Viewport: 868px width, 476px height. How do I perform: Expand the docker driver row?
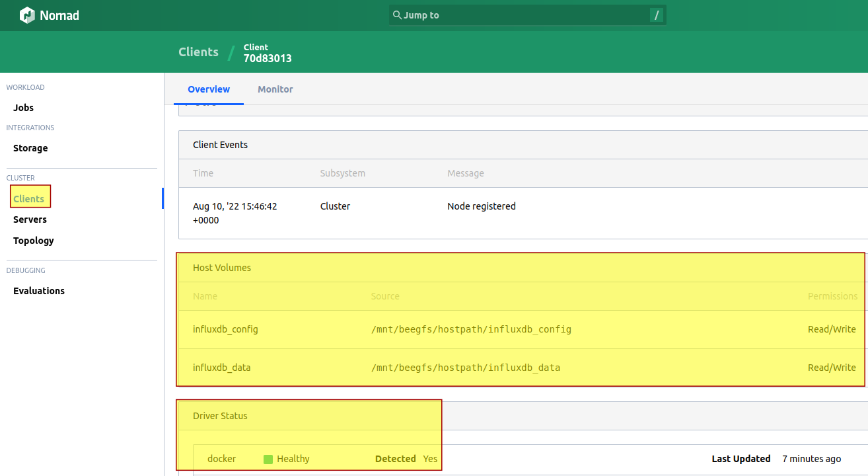tap(530, 459)
